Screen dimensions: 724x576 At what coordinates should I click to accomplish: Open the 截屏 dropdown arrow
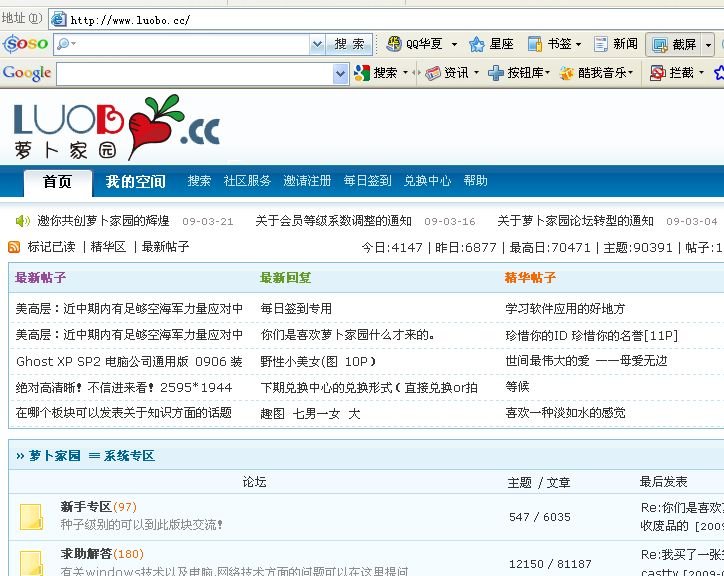(708, 45)
